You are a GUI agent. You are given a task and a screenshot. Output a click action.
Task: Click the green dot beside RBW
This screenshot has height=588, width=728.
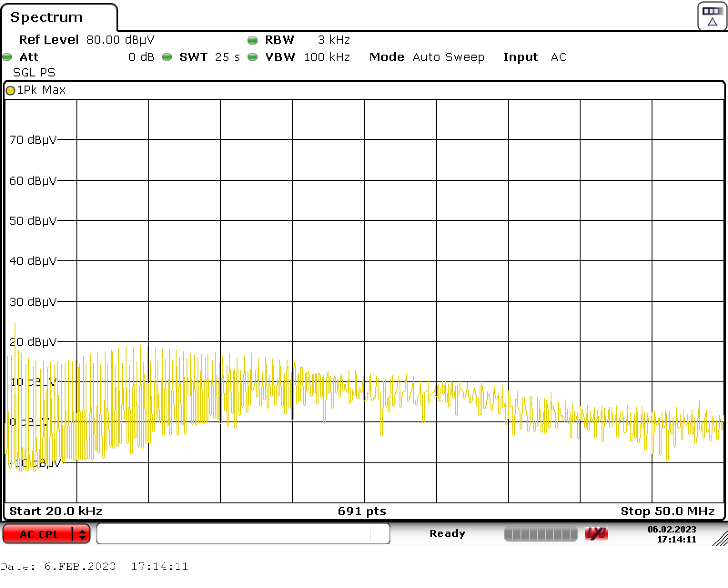(x=253, y=41)
